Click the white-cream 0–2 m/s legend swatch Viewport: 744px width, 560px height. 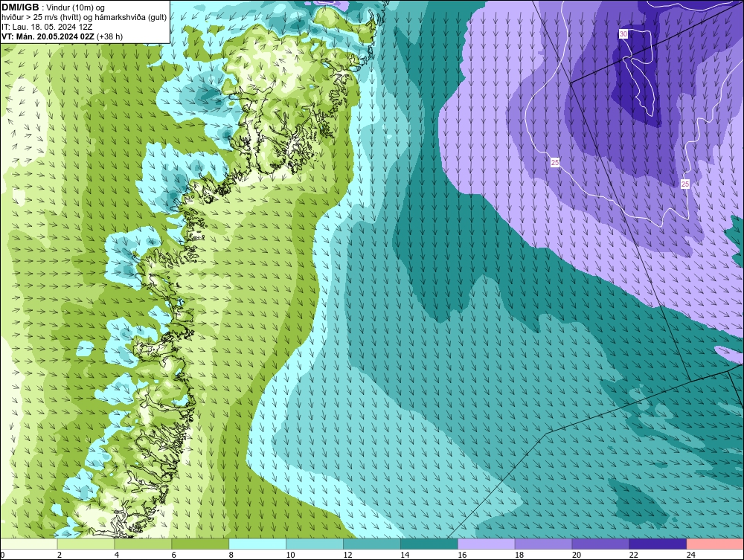[x=29, y=544]
